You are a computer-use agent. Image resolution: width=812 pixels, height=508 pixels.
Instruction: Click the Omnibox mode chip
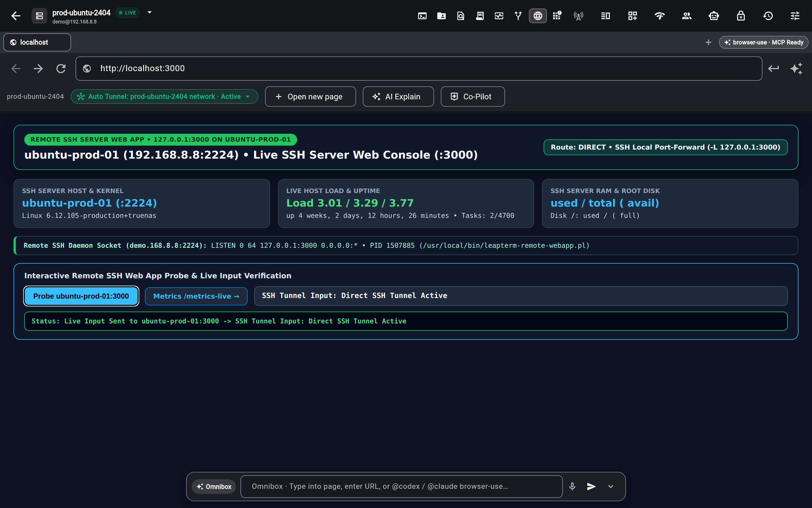coord(214,487)
